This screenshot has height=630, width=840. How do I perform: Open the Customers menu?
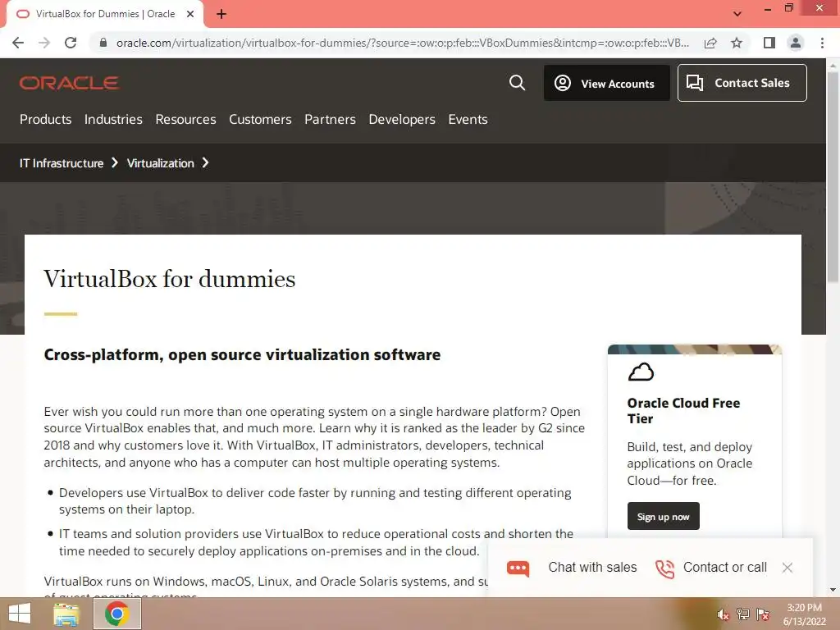pyautogui.click(x=260, y=120)
